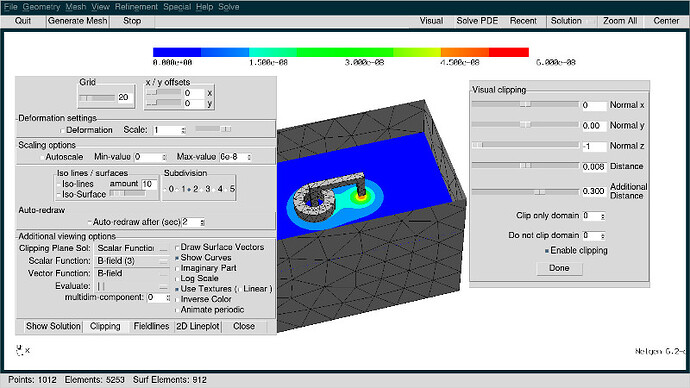690x388 pixels.
Task: Click the Max-value input field
Action: click(x=235, y=157)
